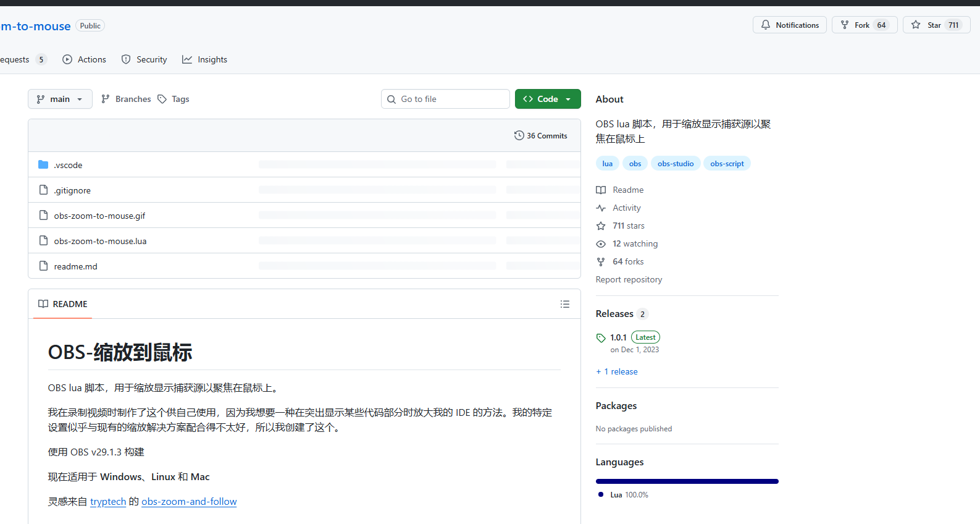This screenshot has width=980, height=524.
Task: Click the Fork icon button
Action: coord(845,25)
